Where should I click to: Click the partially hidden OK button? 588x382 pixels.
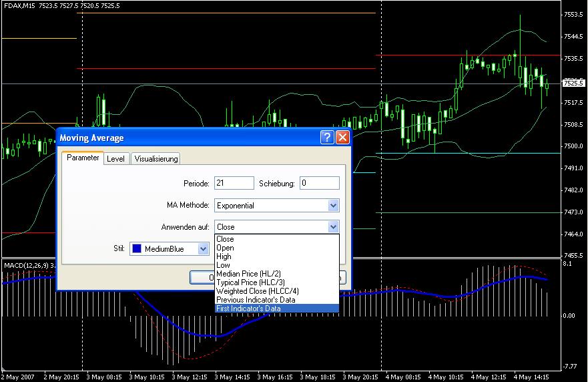click(x=202, y=277)
